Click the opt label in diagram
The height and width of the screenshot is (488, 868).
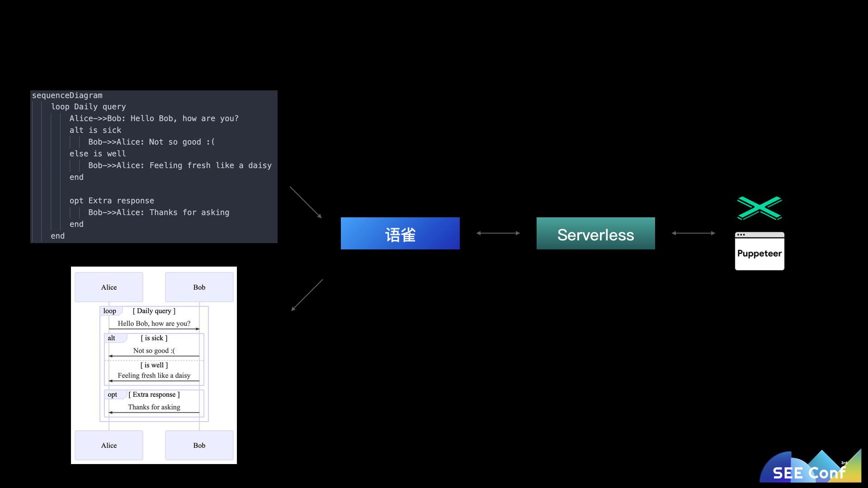pos(113,394)
